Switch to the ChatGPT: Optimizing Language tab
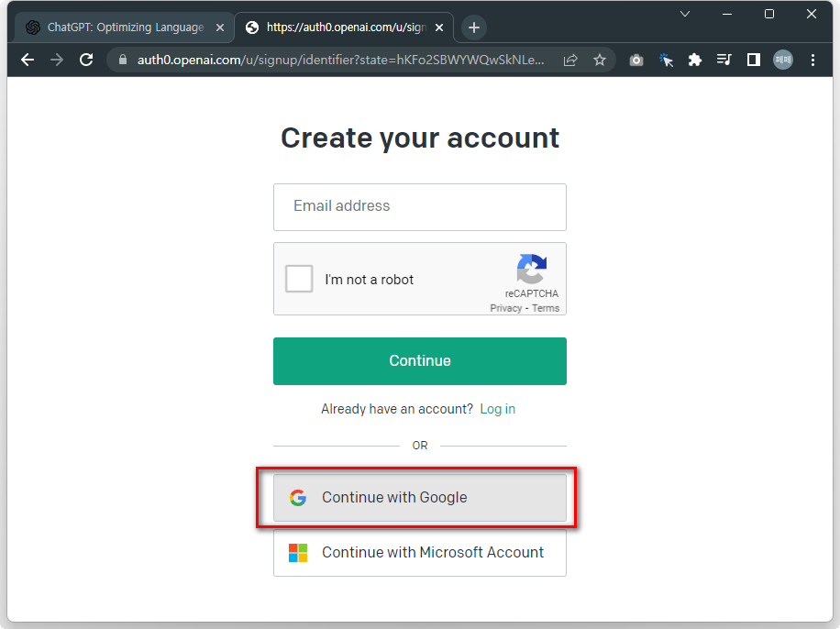This screenshot has height=629, width=840. click(125, 28)
